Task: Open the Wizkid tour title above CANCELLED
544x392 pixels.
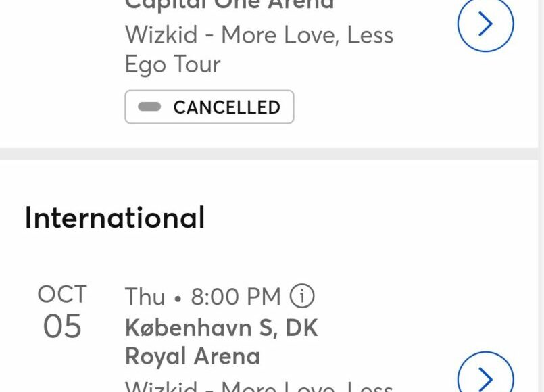Action: pyautogui.click(x=259, y=35)
